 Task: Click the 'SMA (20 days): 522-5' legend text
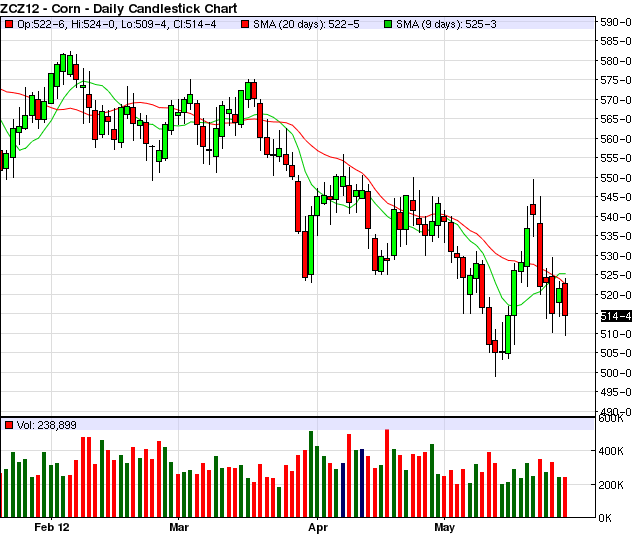pos(306,24)
